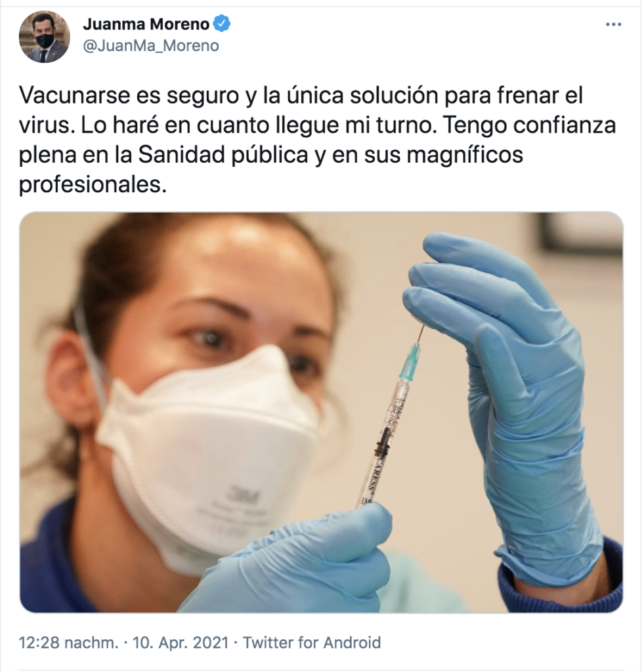Click the 10. Apr. 2021 date
The height and width of the screenshot is (672, 644).
(x=181, y=642)
